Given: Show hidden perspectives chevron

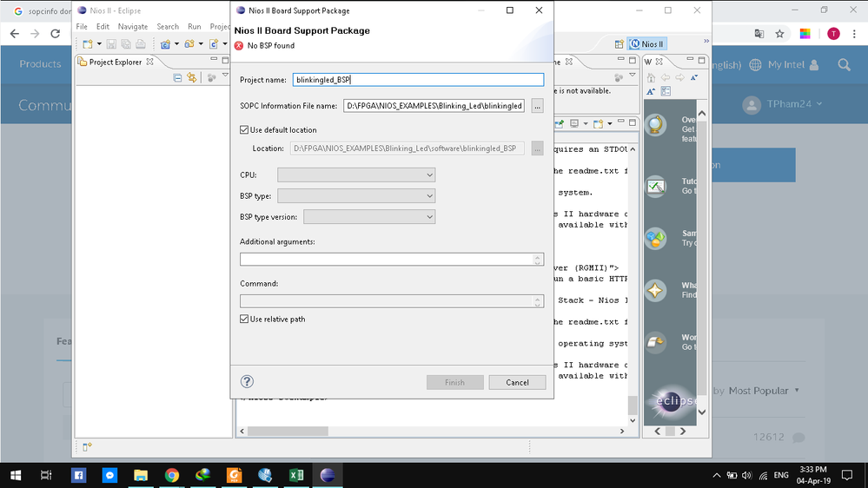Looking at the screenshot, I should [706, 41].
